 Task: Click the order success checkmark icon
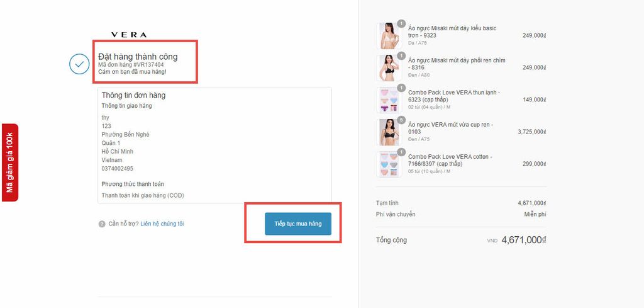point(79,64)
